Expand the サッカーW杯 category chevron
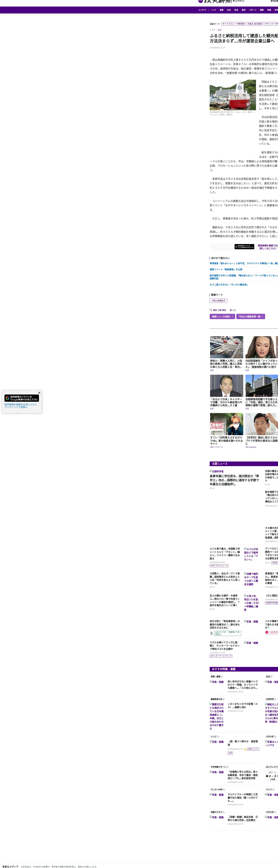Image resolution: width=278 pixels, height=868 pixels. [224, 789]
